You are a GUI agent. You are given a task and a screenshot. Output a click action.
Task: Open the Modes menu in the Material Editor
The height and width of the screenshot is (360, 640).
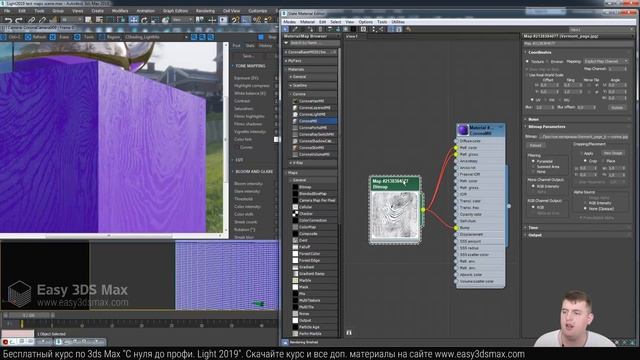pos(289,22)
